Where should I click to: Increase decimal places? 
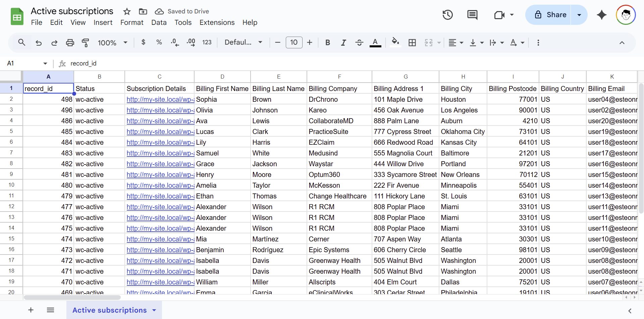pos(191,42)
